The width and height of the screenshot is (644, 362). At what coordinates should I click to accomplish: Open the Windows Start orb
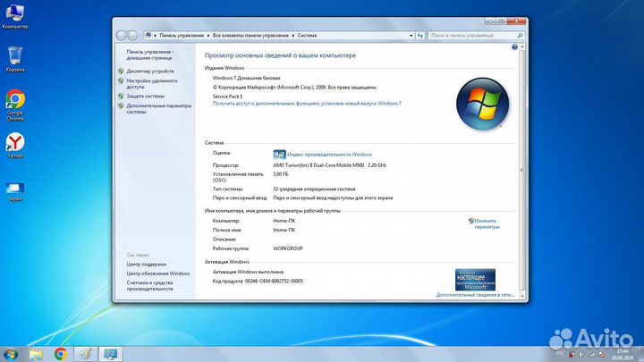(10, 354)
